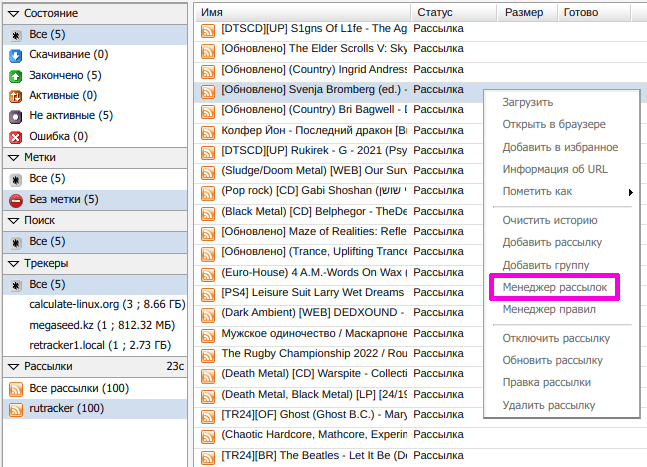Click RSS icon of Колфер Йон row
The width and height of the screenshot is (647, 467).
(x=208, y=132)
